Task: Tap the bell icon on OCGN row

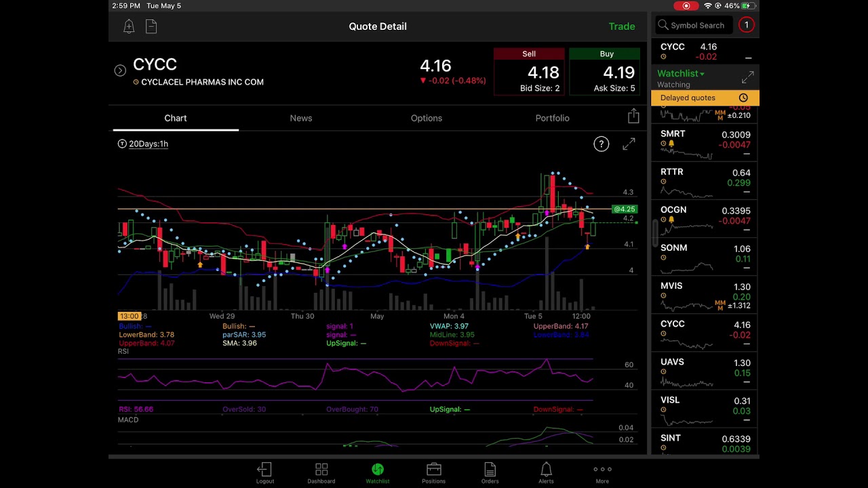Action: point(671,220)
